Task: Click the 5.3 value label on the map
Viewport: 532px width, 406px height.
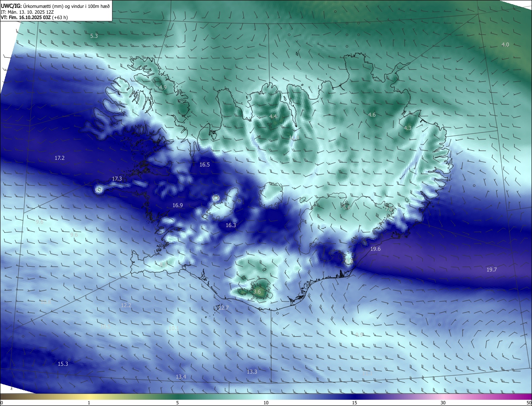Action: tap(94, 36)
